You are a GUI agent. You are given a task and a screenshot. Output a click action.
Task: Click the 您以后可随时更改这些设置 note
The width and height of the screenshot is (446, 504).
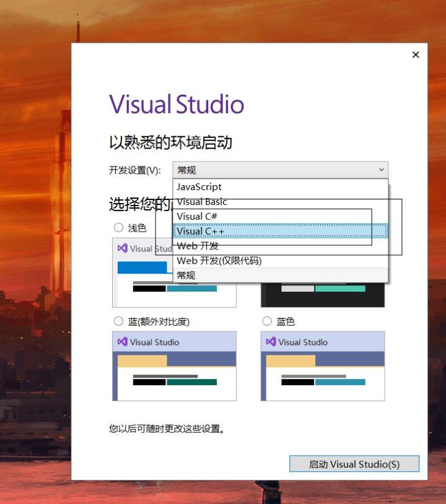click(167, 429)
